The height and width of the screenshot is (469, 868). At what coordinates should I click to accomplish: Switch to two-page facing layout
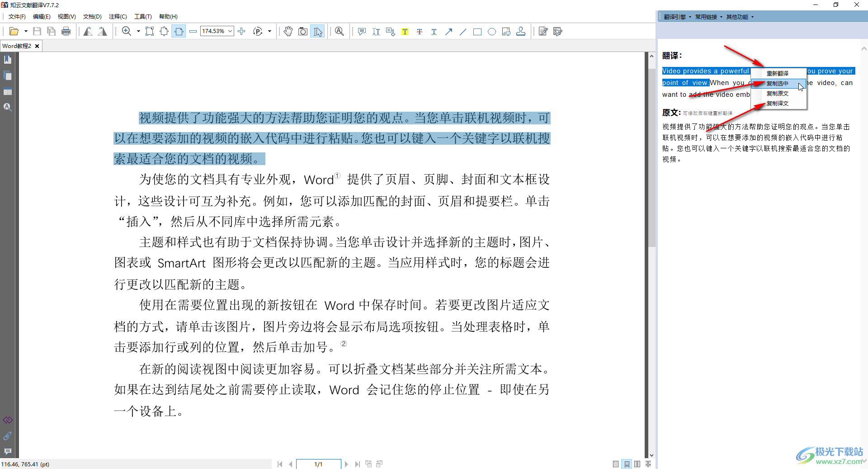[x=637, y=464]
